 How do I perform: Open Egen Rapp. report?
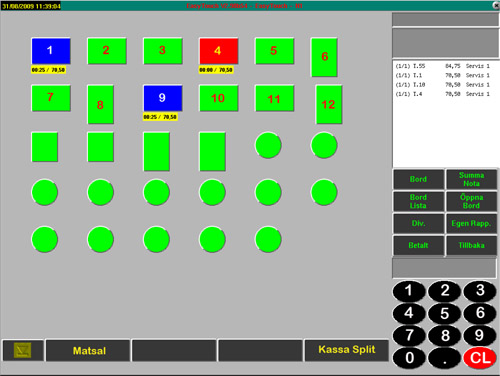[x=471, y=223]
